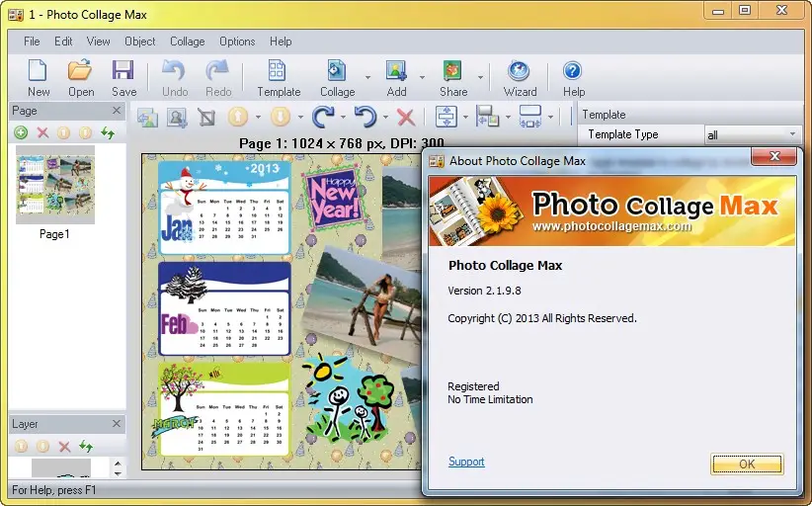
Task: Select the Feb calendar on canvas
Action: coord(223,308)
